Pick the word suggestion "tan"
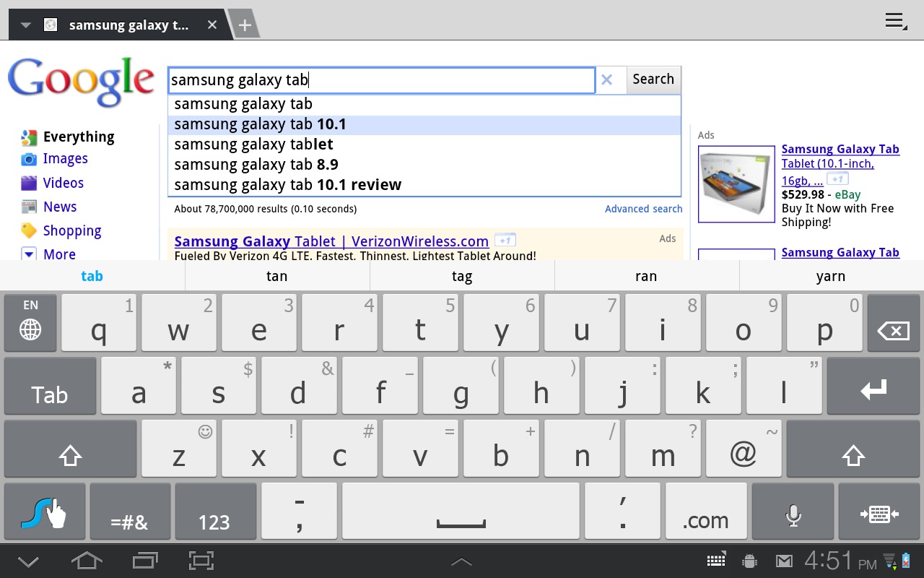Viewport: 924px width, 578px height. click(x=277, y=276)
